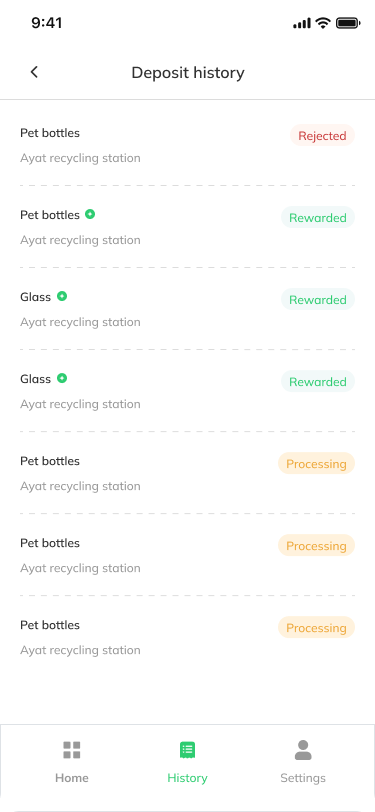Screen dimensions: 375x812
Task: Click Rewarded badge on Pet bottles entry
Action: click(318, 218)
